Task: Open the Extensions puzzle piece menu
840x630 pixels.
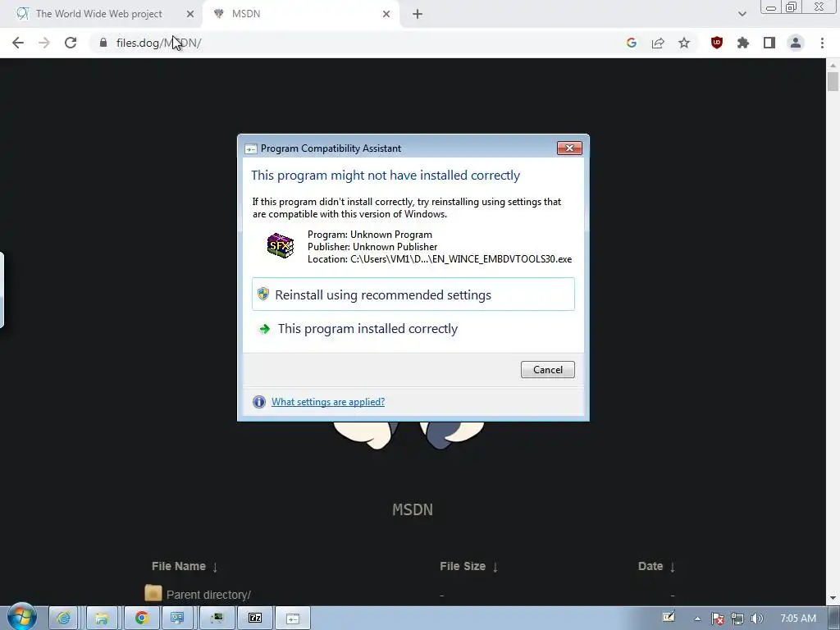Action: [743, 43]
